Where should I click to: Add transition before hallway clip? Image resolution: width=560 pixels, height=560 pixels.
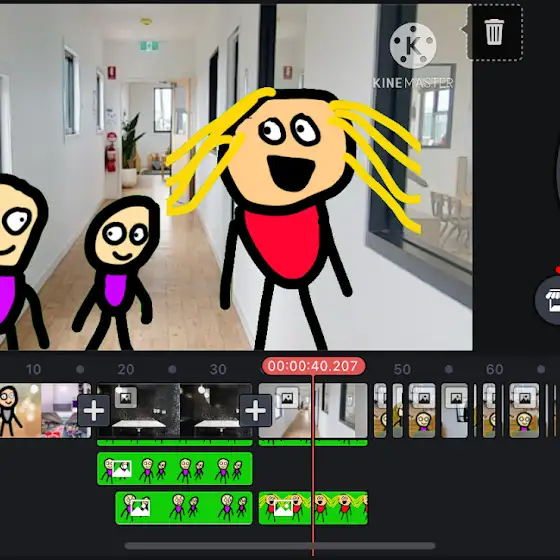(x=255, y=411)
